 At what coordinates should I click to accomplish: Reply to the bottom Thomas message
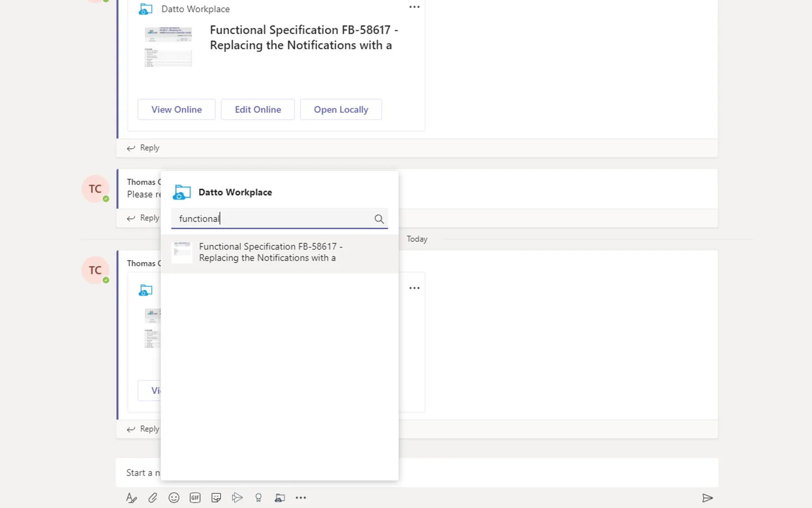[x=143, y=429]
